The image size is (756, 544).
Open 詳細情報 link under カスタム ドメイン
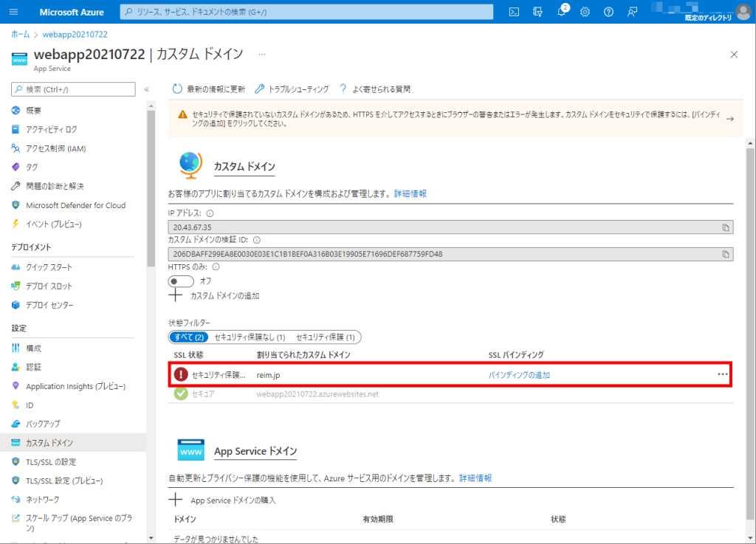(410, 193)
